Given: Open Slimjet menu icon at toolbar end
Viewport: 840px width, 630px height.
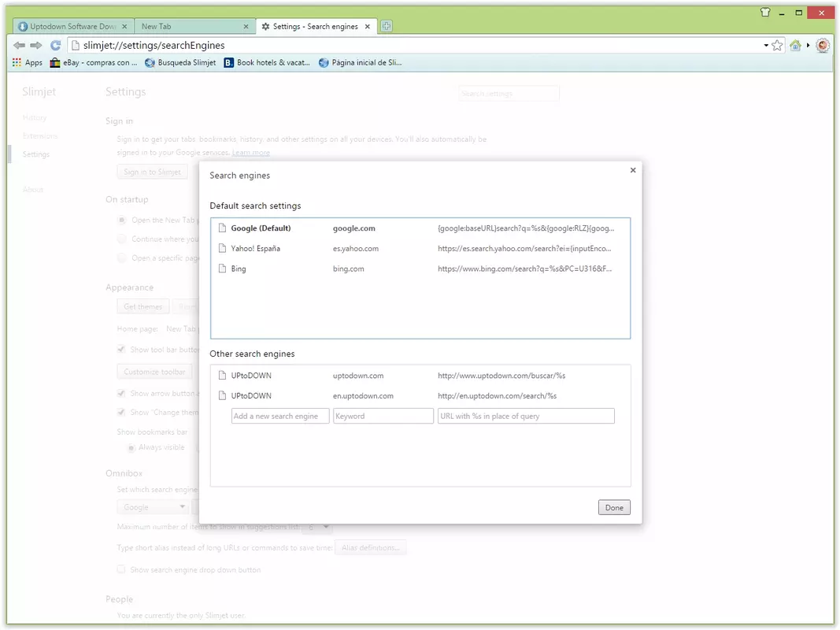Looking at the screenshot, I should pyautogui.click(x=823, y=46).
